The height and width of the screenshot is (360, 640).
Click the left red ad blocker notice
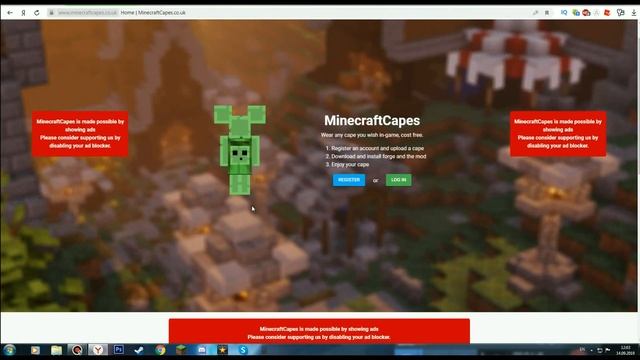click(80, 133)
